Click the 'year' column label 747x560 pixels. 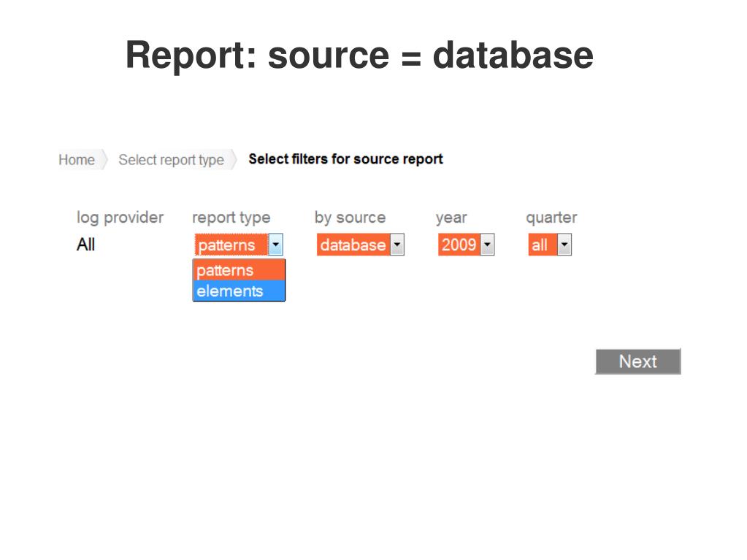pos(451,218)
